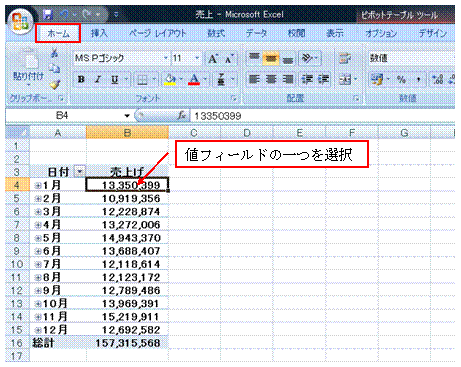This screenshot has width=461, height=367.
Task: Expand the 1月 row group
Action: point(38,185)
